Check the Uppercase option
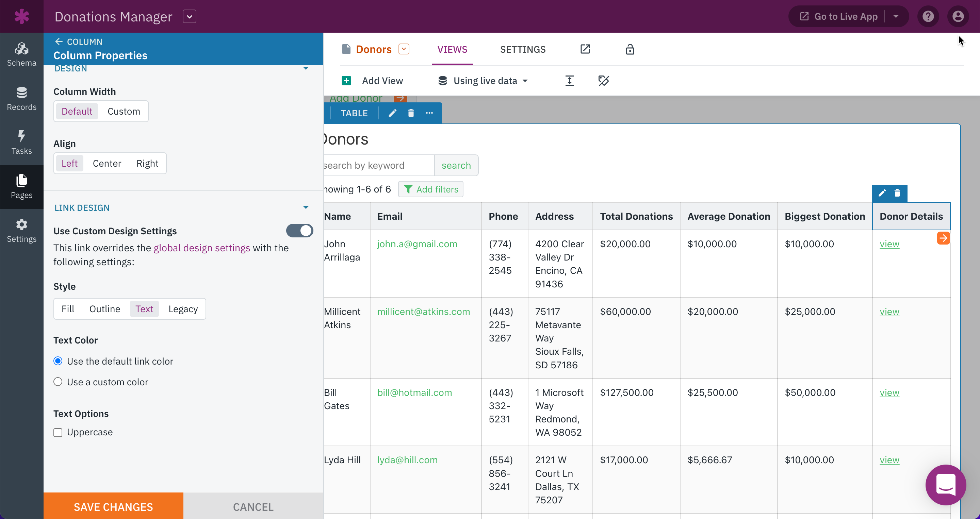 (x=58, y=432)
